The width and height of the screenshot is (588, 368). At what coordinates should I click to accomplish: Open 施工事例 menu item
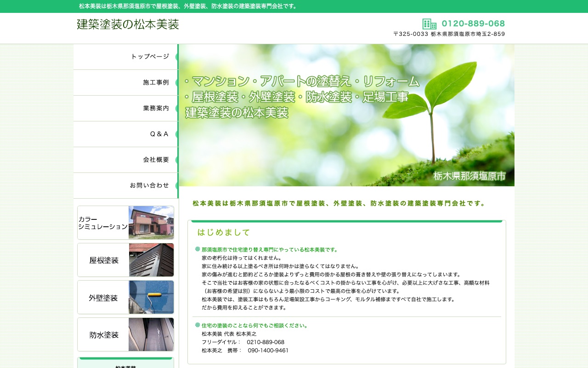point(126,82)
